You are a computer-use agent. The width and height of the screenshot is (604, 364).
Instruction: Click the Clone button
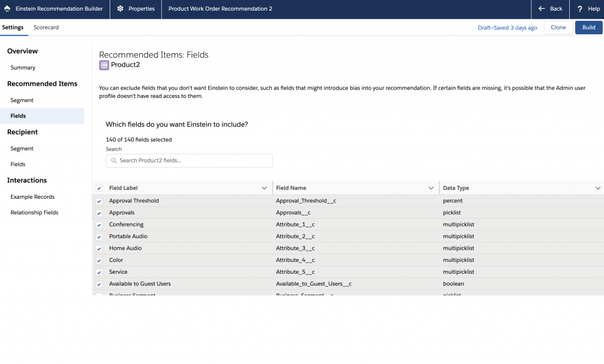pos(558,27)
